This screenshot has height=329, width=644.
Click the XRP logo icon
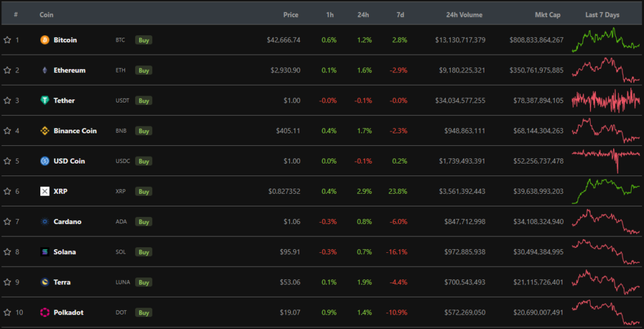(x=45, y=191)
